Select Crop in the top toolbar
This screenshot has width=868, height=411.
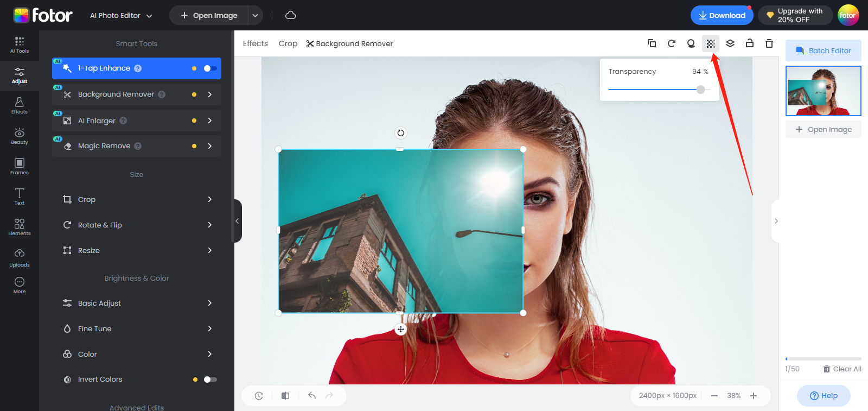coord(288,43)
